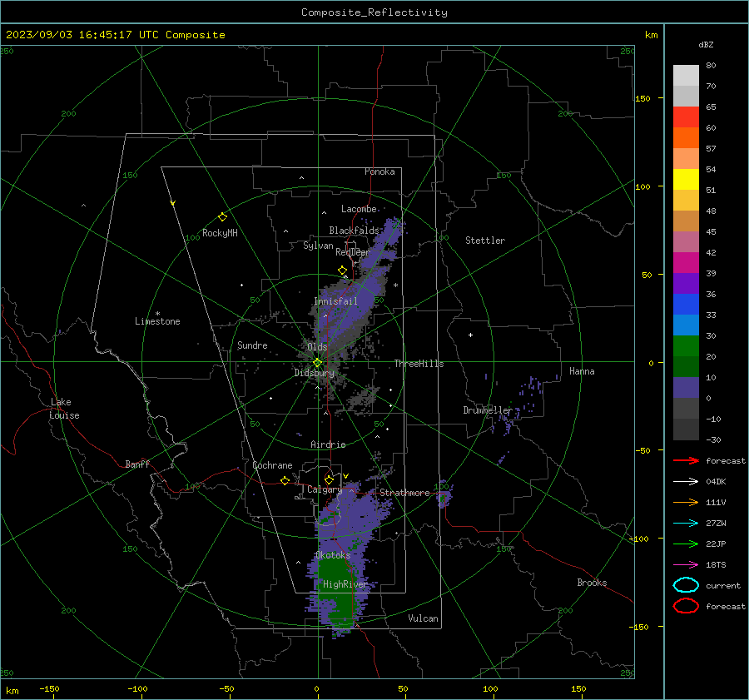Image resolution: width=749 pixels, height=700 pixels.
Task: Select the yellow 51 dBZ color swatch
Action: 686,179
